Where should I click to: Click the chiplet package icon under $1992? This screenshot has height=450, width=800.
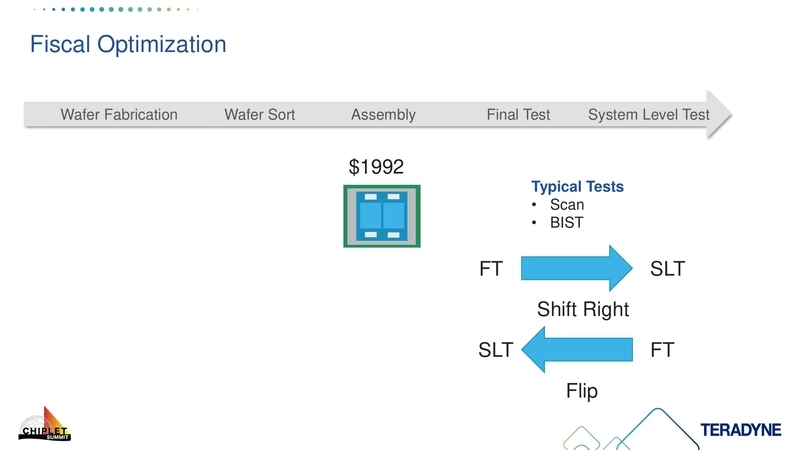382,215
